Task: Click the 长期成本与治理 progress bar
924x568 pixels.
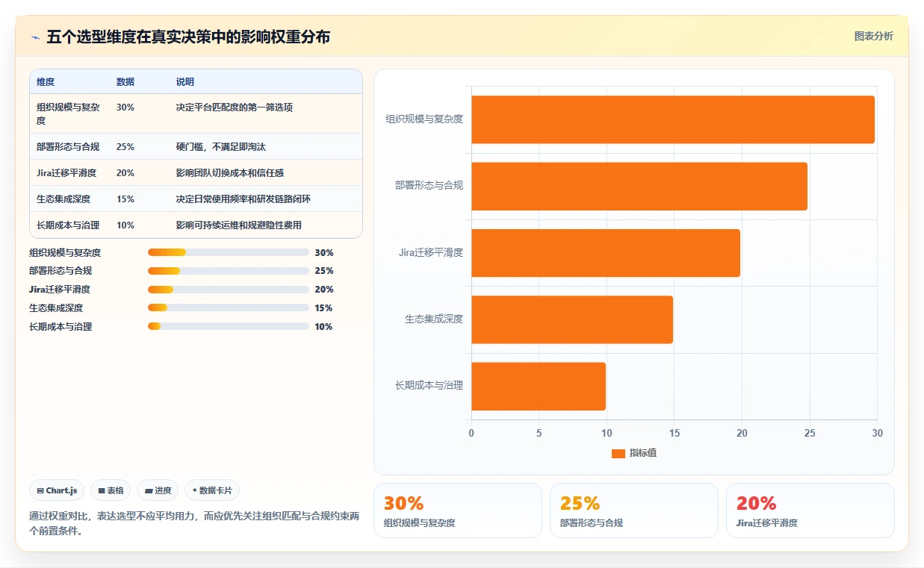Action: 229,326
